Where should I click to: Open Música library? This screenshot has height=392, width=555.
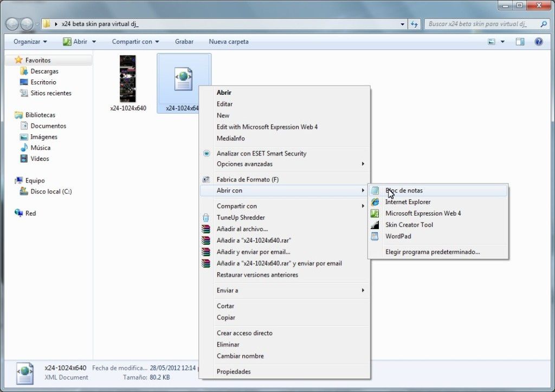tap(40, 148)
